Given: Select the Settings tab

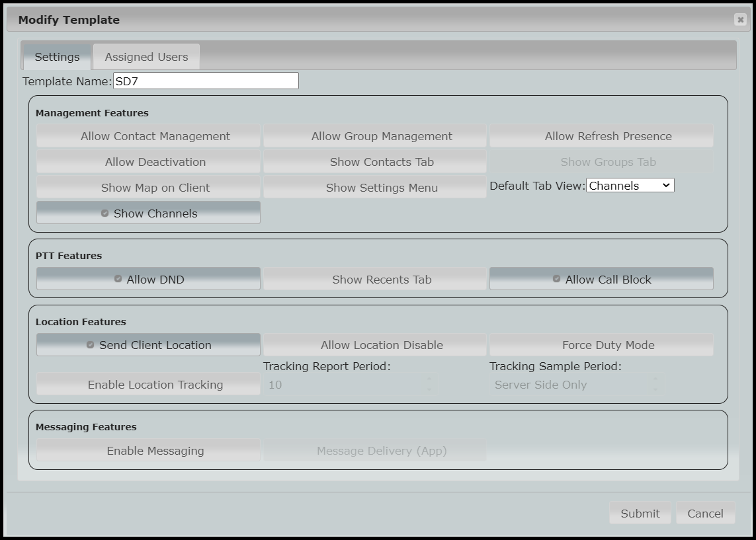Looking at the screenshot, I should 57,57.
